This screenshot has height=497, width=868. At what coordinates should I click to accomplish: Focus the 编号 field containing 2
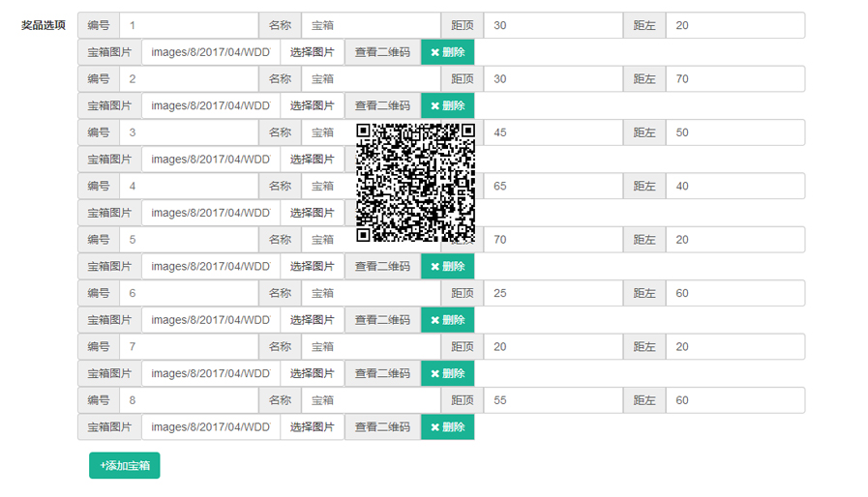189,79
